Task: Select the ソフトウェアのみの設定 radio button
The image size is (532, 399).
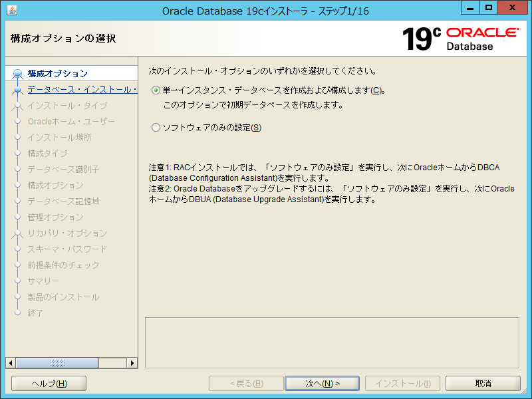Action: pyautogui.click(x=156, y=128)
